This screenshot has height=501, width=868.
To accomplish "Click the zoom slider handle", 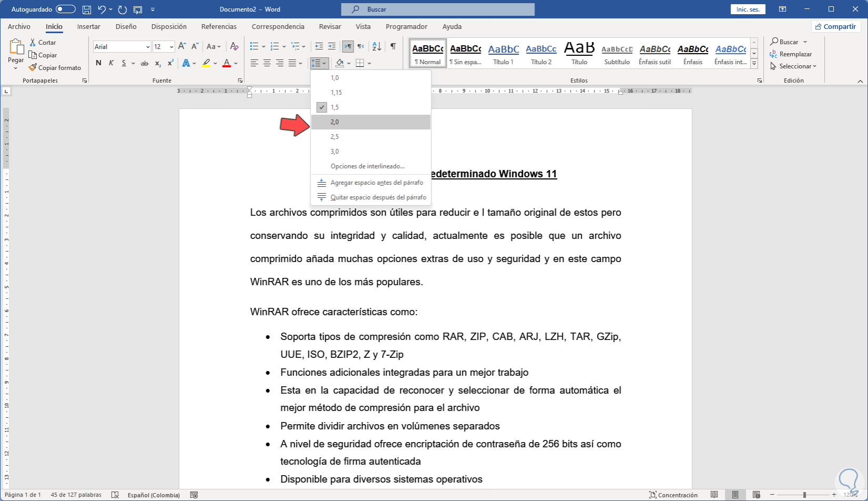I will (804, 495).
